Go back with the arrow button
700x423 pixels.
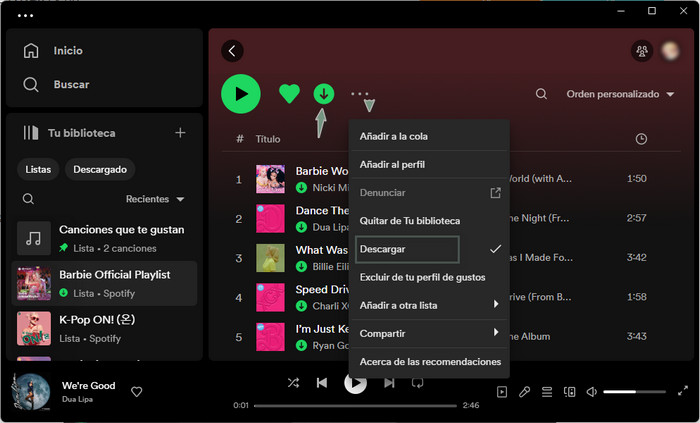[x=232, y=51]
